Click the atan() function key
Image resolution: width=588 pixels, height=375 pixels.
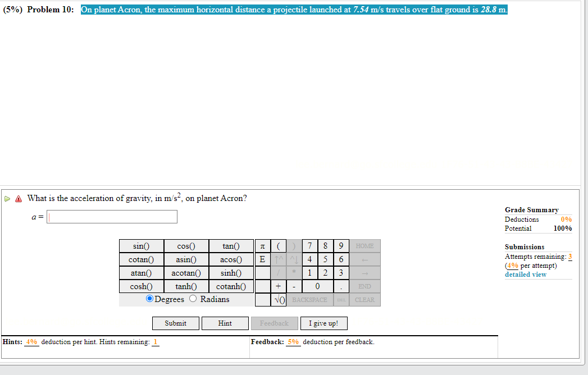point(142,273)
